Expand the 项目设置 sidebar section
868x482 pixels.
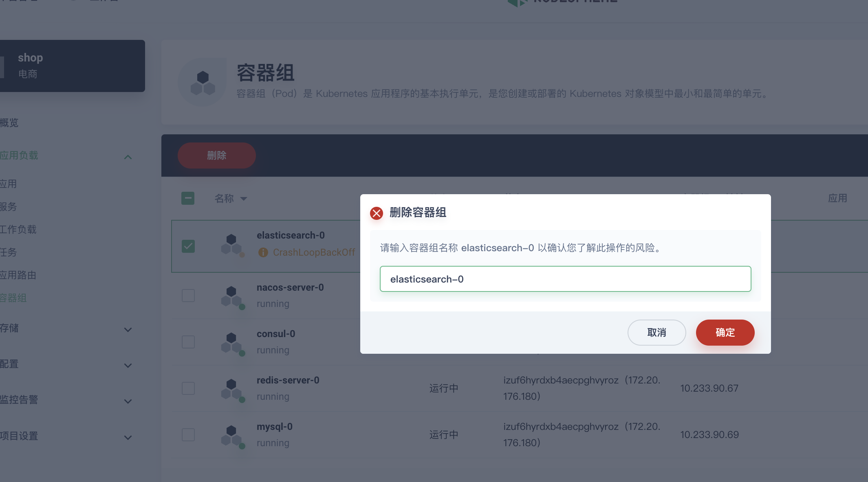click(x=128, y=438)
